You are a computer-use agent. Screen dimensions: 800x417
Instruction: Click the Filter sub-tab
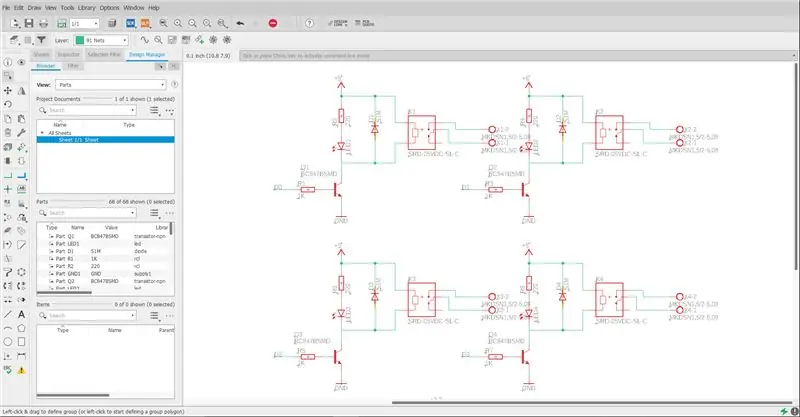73,66
